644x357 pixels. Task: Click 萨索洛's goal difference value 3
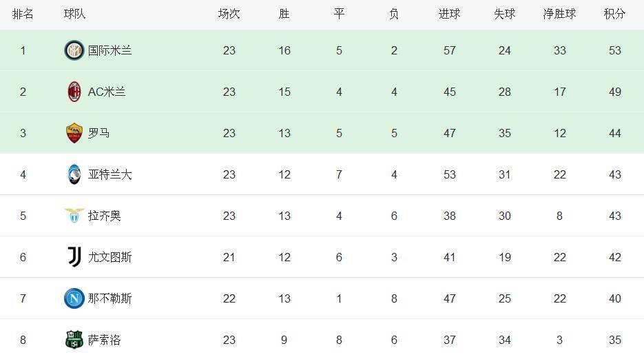559,340
